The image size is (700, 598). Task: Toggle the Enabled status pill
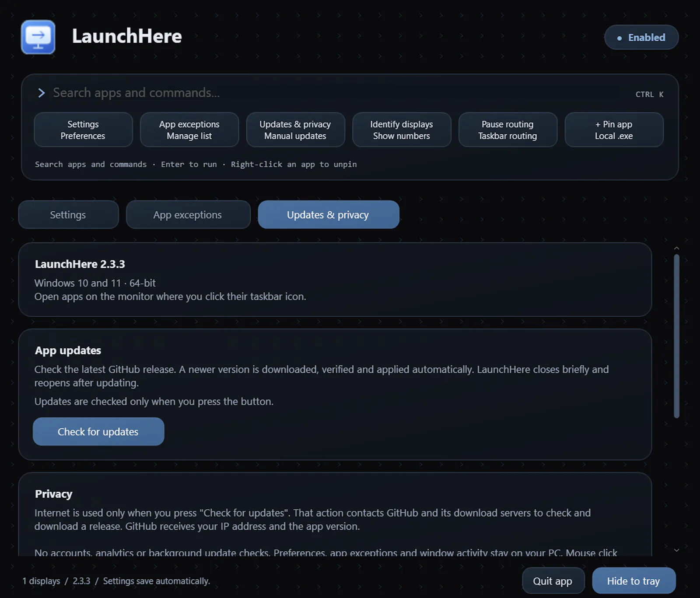coord(641,37)
